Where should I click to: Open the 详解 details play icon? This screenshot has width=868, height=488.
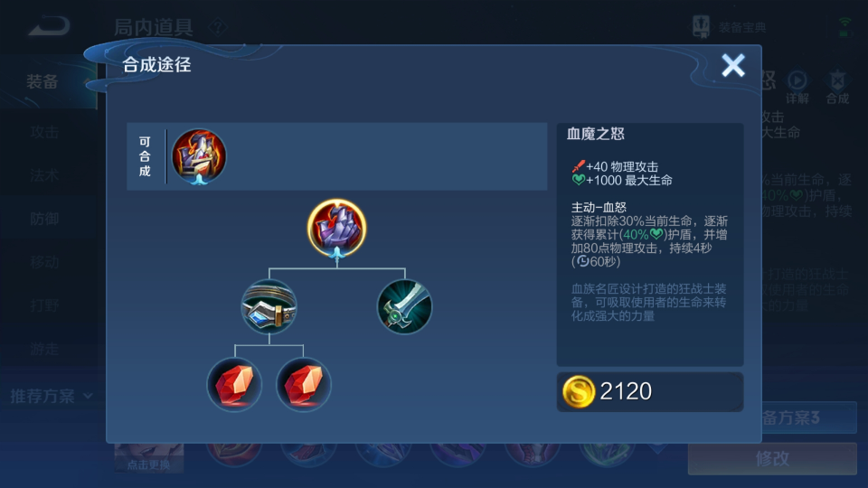click(x=797, y=87)
